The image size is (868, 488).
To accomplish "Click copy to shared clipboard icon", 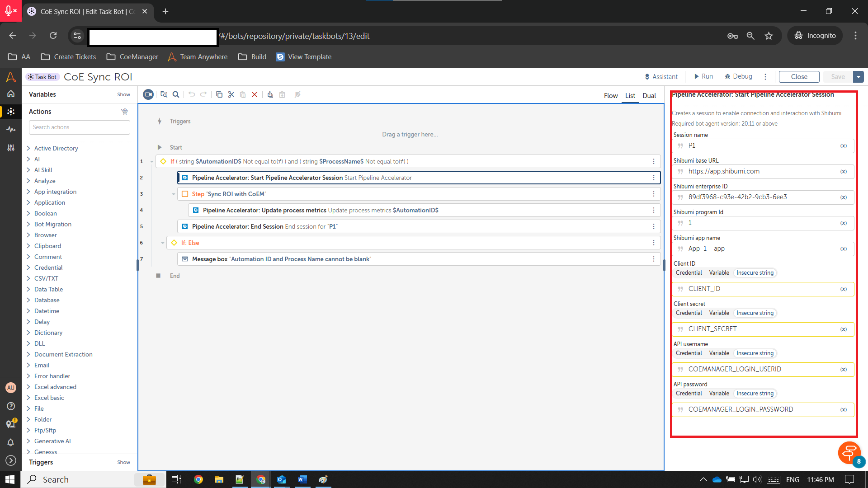I will click(x=270, y=94).
